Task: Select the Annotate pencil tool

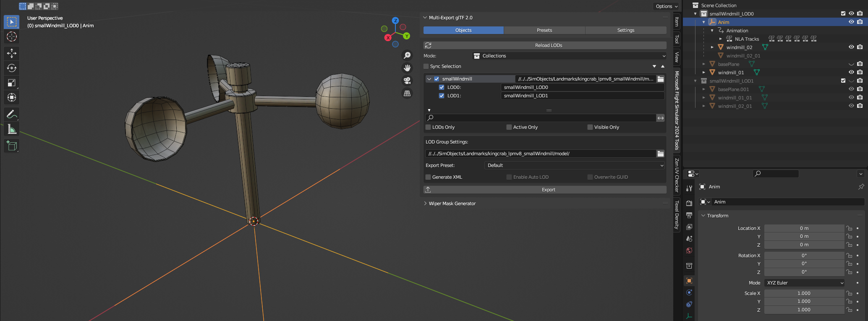Action: pyautogui.click(x=12, y=114)
